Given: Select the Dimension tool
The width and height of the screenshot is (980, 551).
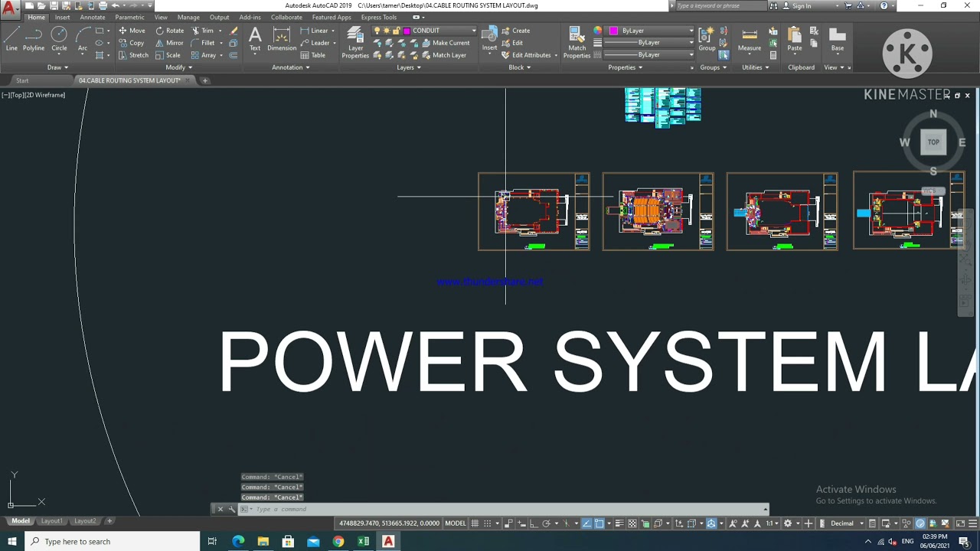Looking at the screenshot, I should pyautogui.click(x=282, y=39).
